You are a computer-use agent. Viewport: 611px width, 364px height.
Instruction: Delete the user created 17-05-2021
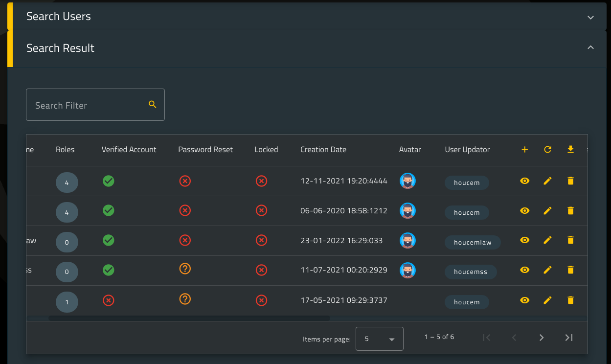570,300
